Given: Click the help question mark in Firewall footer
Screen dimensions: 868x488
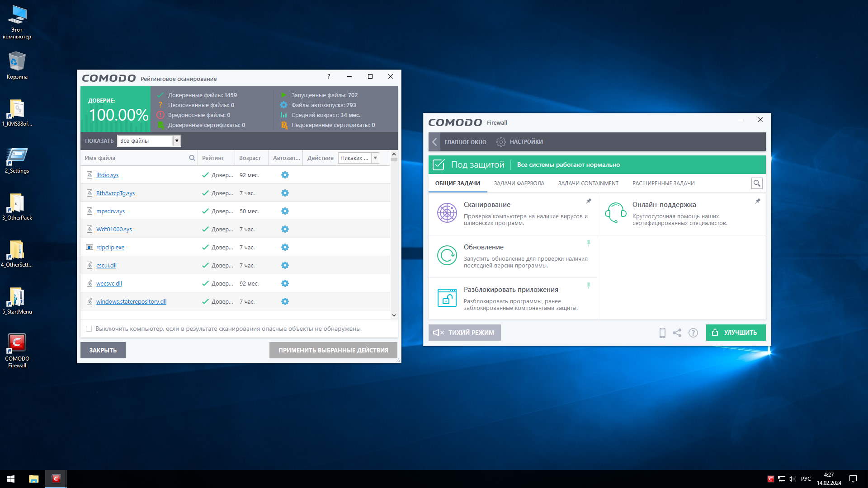Looking at the screenshot, I should [693, 333].
